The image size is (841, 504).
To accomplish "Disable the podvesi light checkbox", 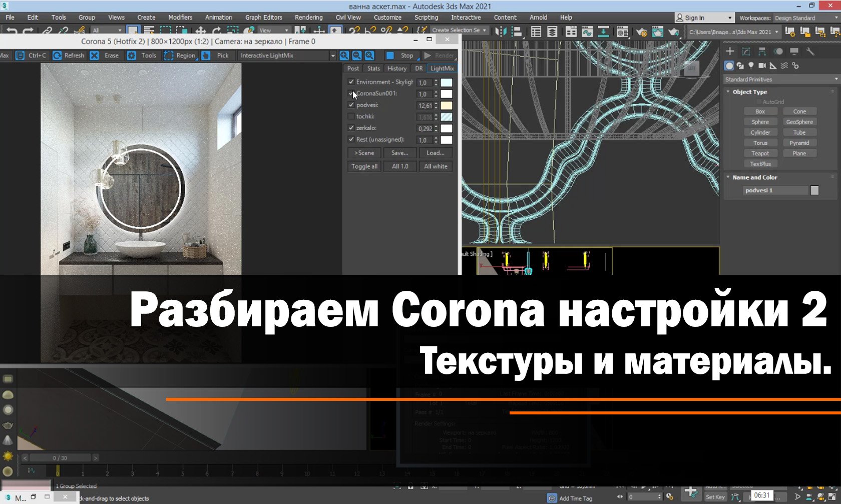I will [351, 105].
